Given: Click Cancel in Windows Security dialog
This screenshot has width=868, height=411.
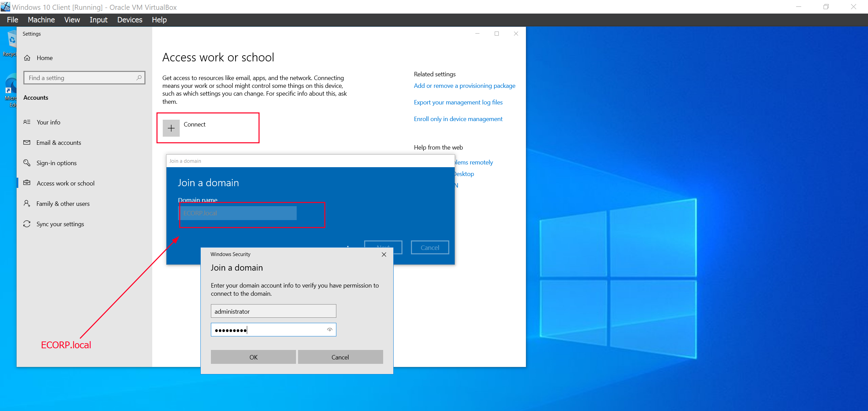Looking at the screenshot, I should click(340, 357).
